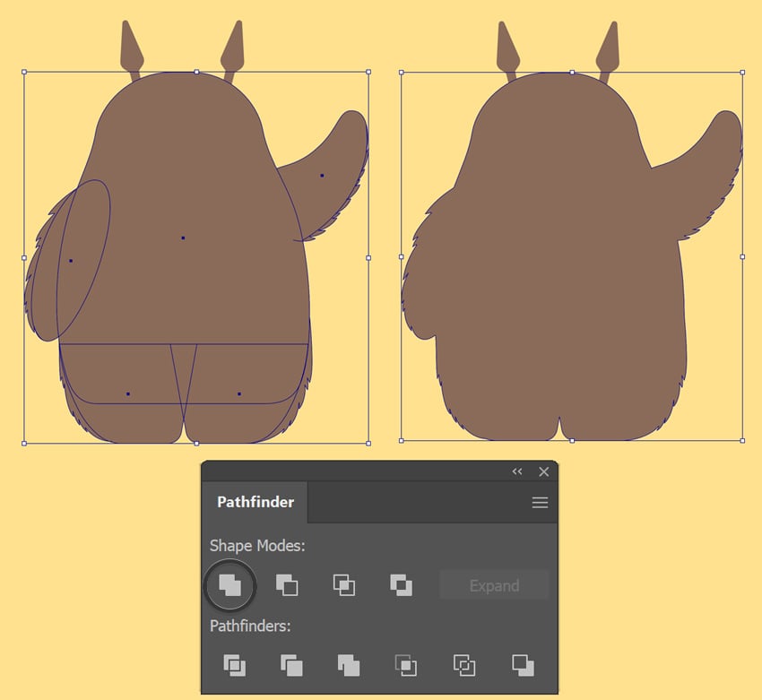Collapse the Pathfinder panel with double arrows
This screenshot has height=700, width=762.
[517, 471]
